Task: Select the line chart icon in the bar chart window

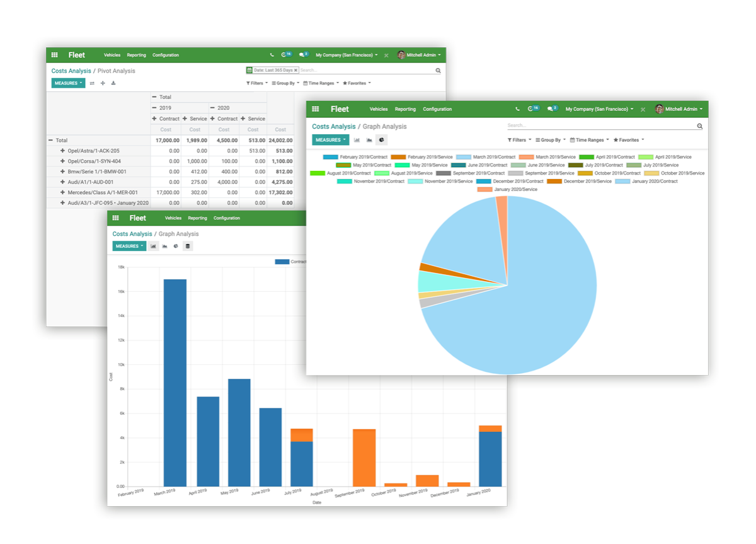Action: (x=164, y=246)
